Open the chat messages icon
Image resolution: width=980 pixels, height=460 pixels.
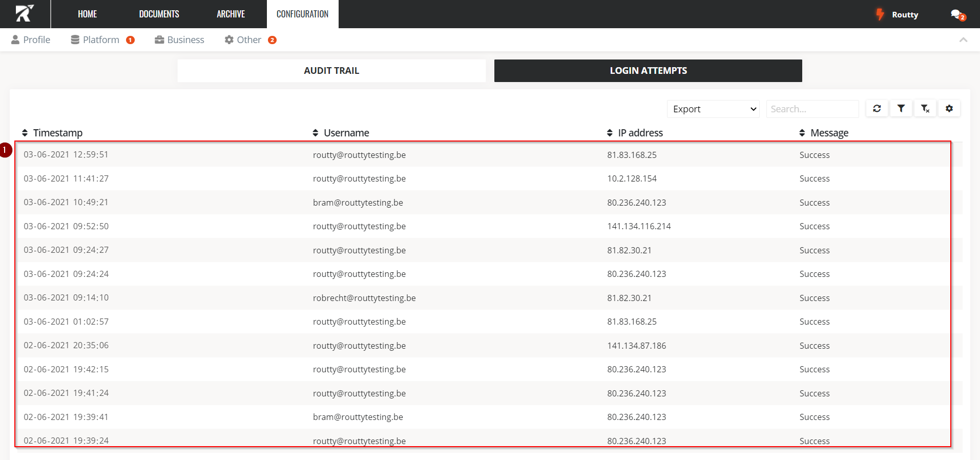957,15
